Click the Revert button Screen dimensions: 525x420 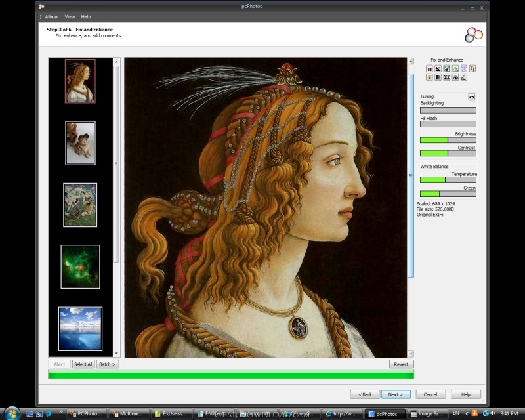pos(401,364)
